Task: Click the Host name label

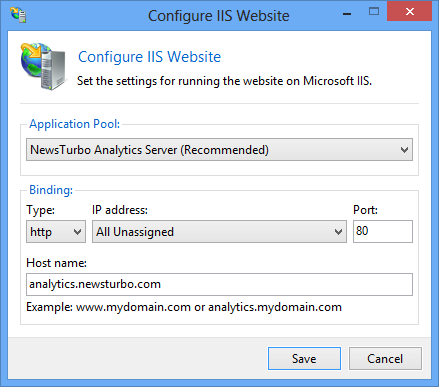Action: tap(56, 263)
